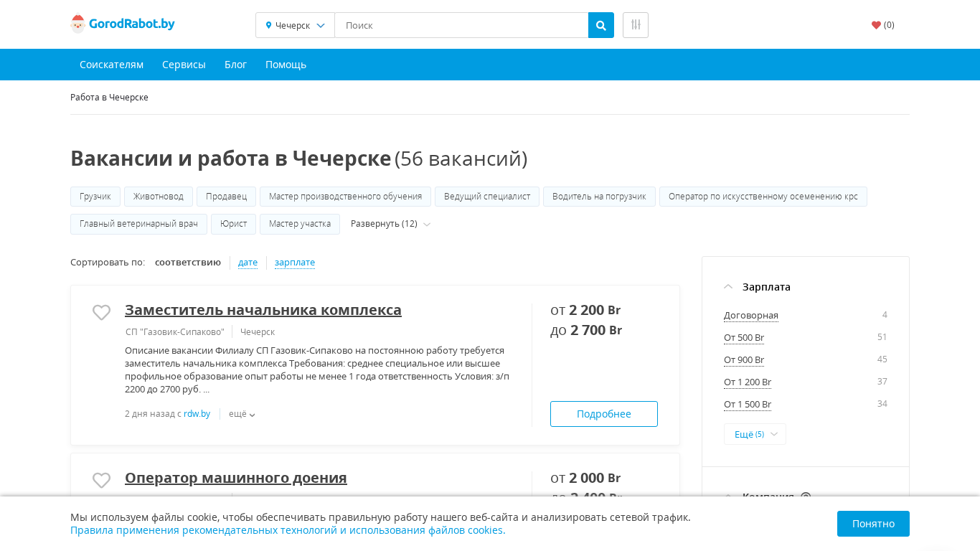Click the GorodRabot.by logo
Screen dimensions: 980x551
click(x=123, y=24)
